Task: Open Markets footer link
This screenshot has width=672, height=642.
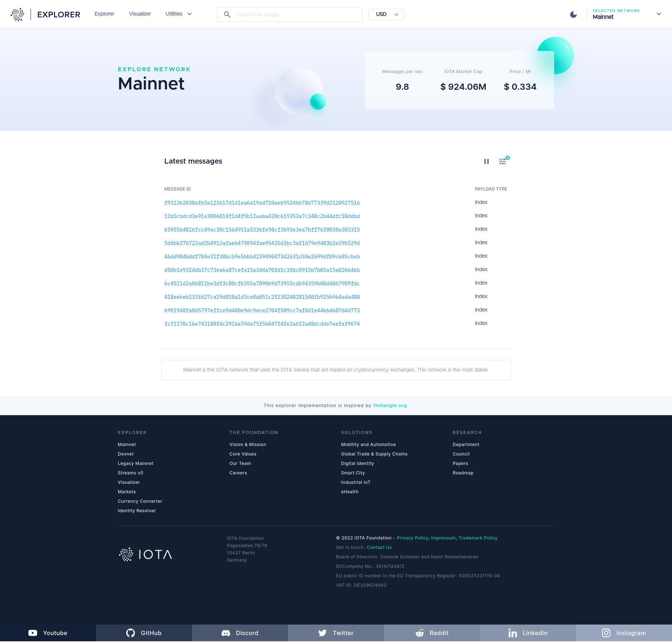Action: coord(127,492)
